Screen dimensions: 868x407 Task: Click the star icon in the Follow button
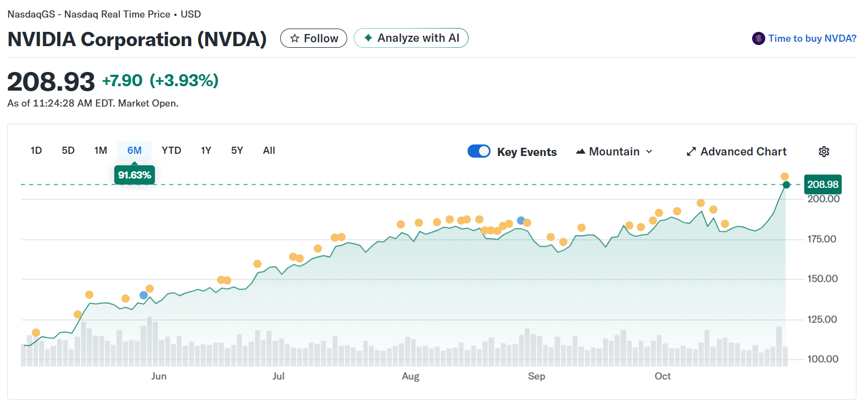(295, 38)
